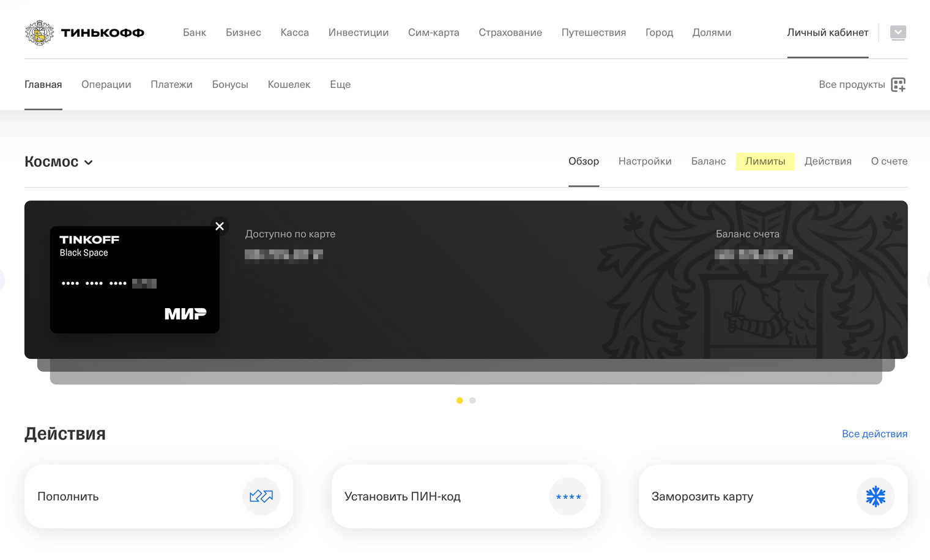Open Город section
The image size is (930, 560).
click(x=659, y=32)
